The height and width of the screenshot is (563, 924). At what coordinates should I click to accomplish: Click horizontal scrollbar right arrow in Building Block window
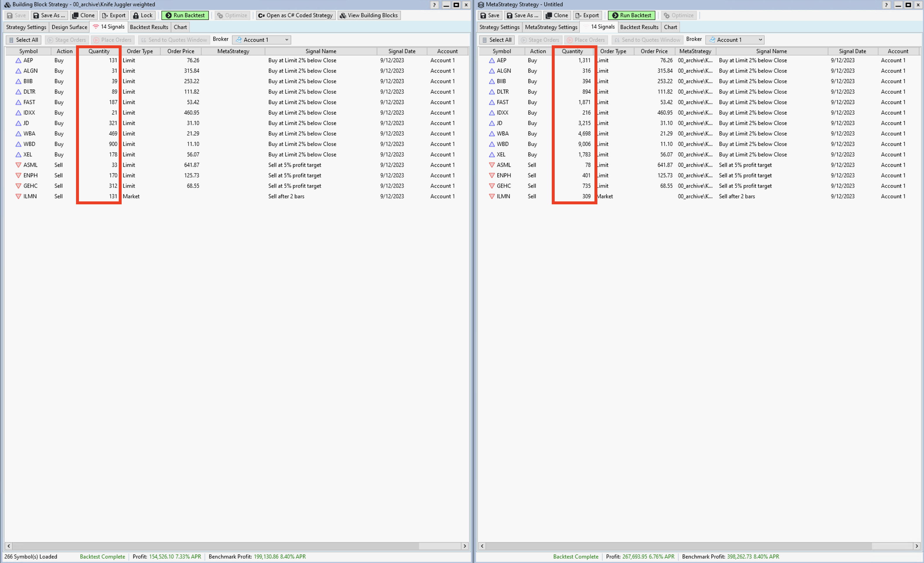[x=465, y=546]
